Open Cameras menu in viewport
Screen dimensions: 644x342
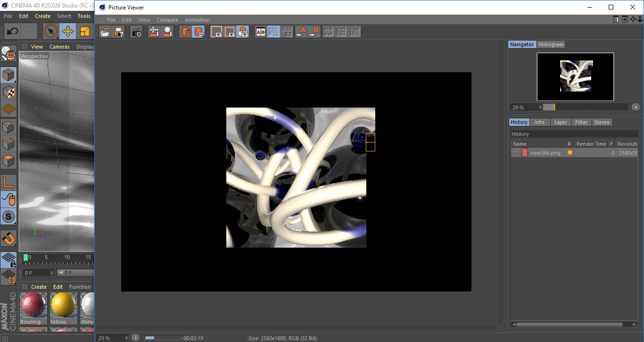click(x=59, y=47)
